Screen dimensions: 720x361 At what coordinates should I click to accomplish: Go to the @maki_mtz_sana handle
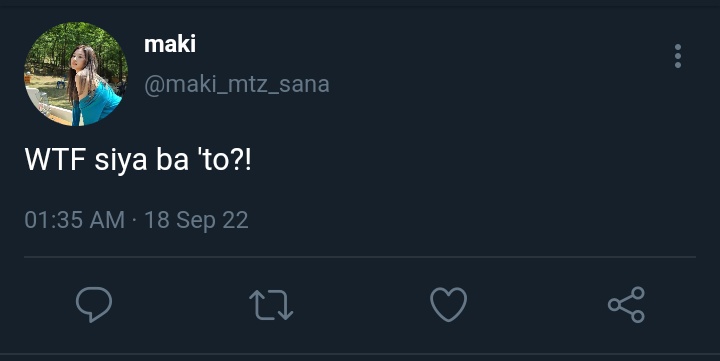pyautogui.click(x=237, y=85)
